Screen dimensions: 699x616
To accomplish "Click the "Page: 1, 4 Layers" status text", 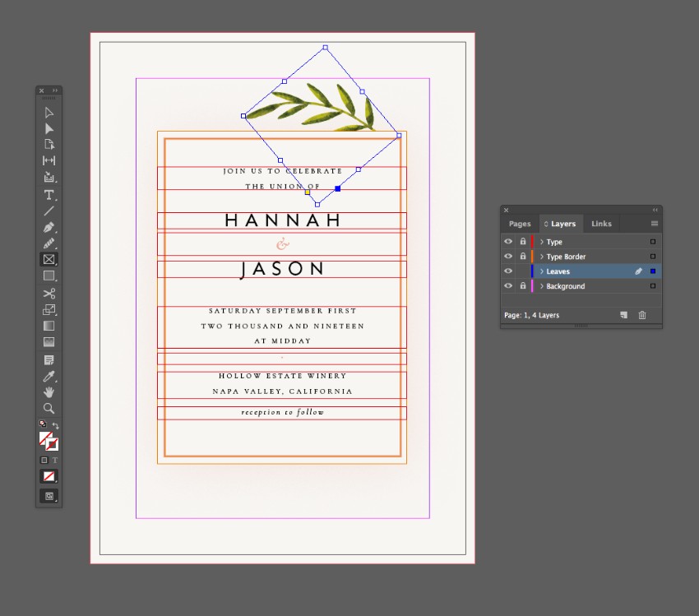I will click(531, 315).
